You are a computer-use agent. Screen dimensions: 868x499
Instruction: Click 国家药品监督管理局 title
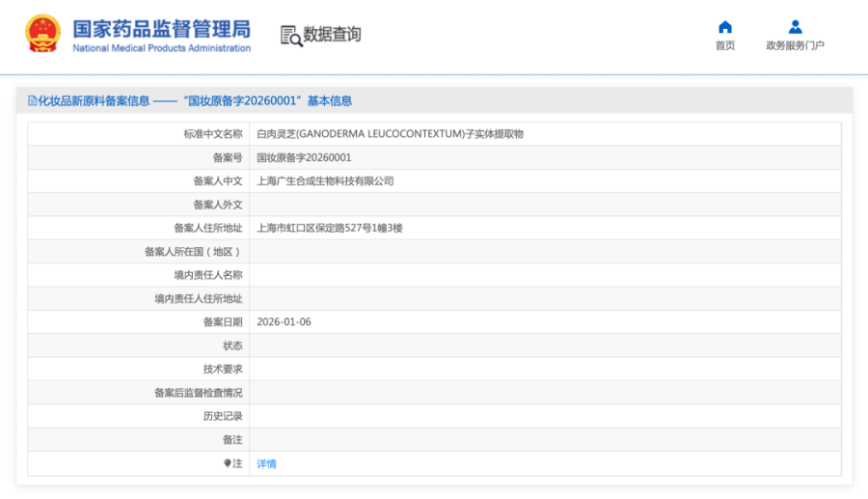tap(162, 29)
